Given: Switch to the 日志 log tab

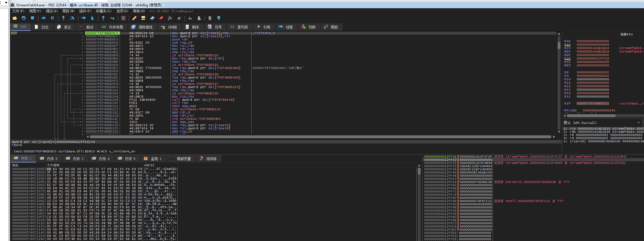Looking at the screenshot, I should [x=42, y=27].
